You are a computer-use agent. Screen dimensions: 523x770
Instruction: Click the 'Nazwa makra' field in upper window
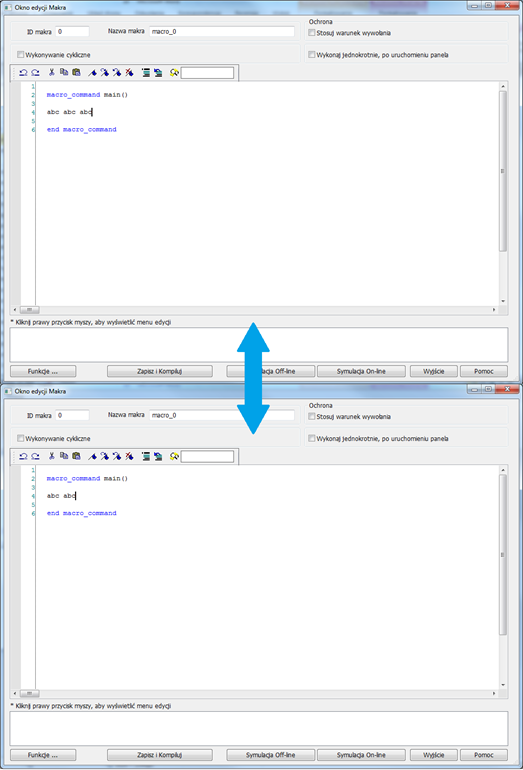pos(222,31)
